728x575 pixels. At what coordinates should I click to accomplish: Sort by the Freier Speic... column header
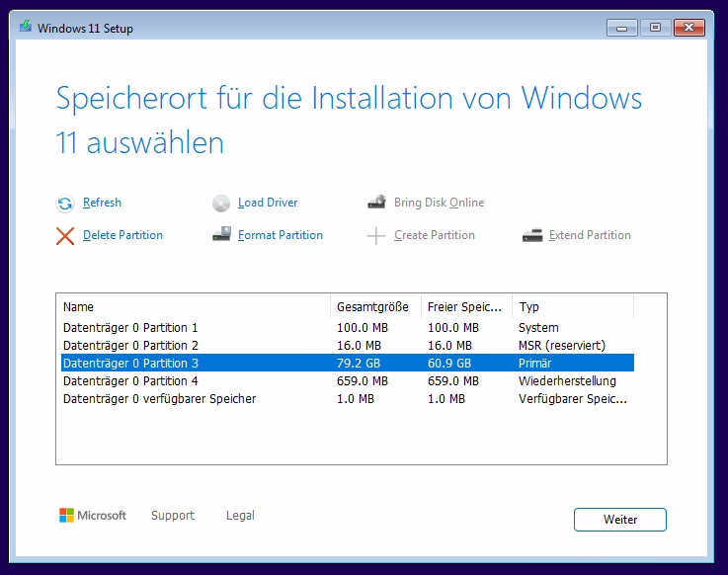pyautogui.click(x=466, y=306)
